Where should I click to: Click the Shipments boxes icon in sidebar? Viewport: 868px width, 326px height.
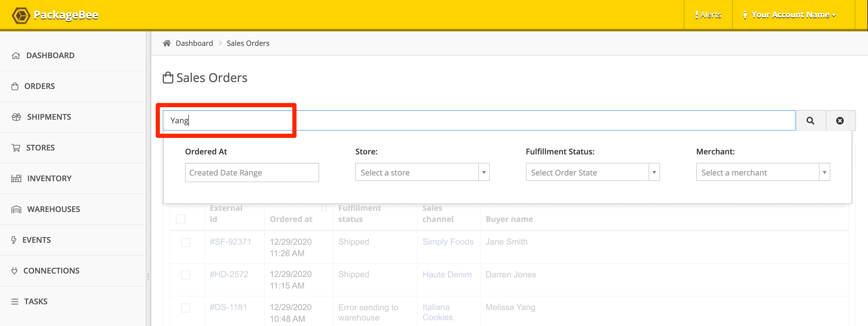coord(16,117)
